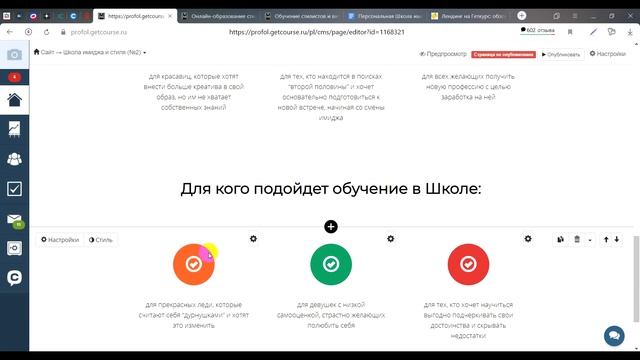The image size is (640, 360).
Task: Copy the block with the duplicate icon
Action: click(560, 240)
